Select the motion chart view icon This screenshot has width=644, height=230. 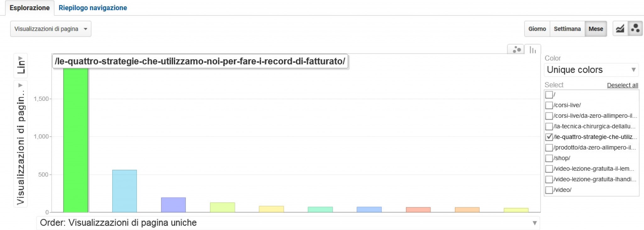(x=635, y=29)
